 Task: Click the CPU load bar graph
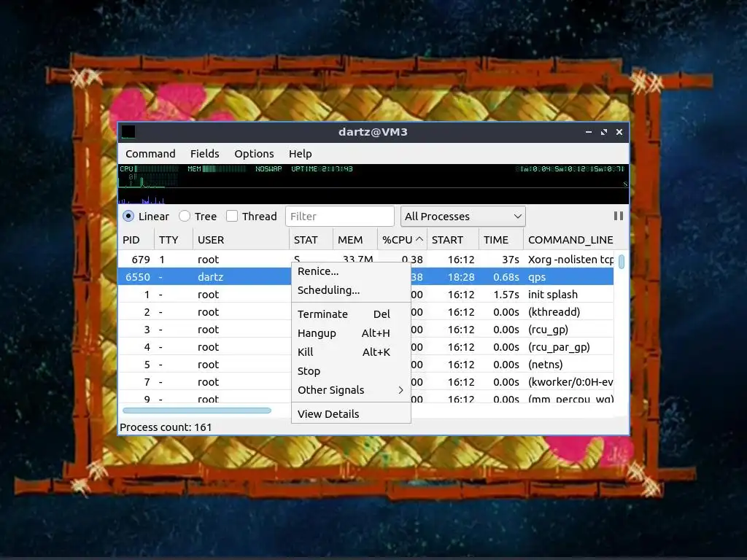point(149,168)
